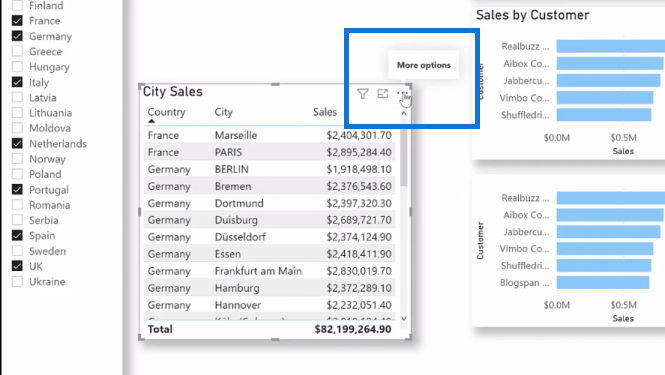Check the Moldova checkbox
This screenshot has height=375, width=665.
pyautogui.click(x=17, y=128)
